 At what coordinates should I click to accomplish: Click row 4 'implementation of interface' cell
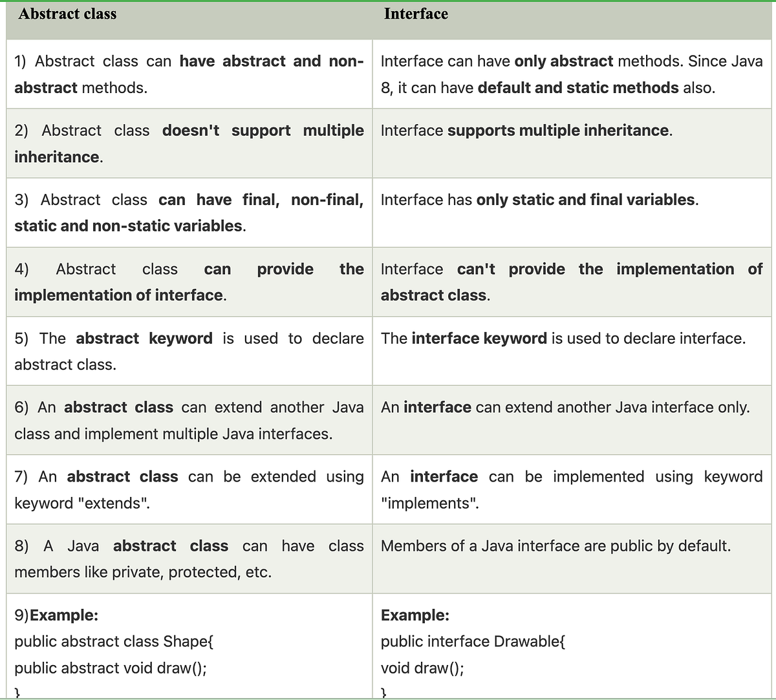click(189, 282)
